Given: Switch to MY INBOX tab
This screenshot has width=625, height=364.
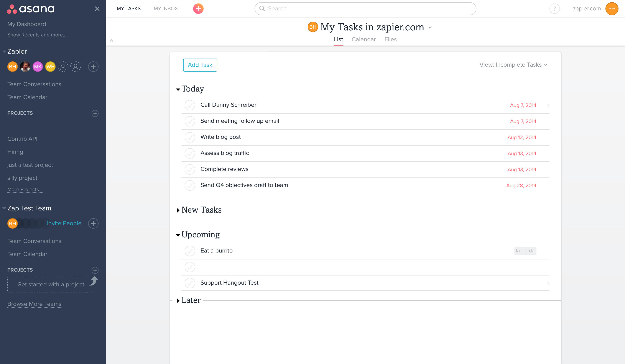Looking at the screenshot, I should click(166, 9).
